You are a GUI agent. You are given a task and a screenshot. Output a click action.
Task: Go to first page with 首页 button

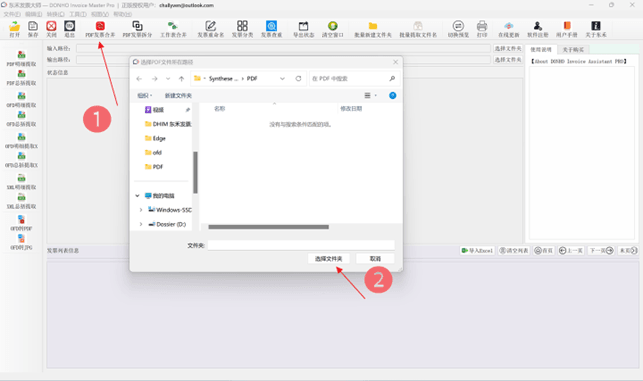click(x=544, y=250)
